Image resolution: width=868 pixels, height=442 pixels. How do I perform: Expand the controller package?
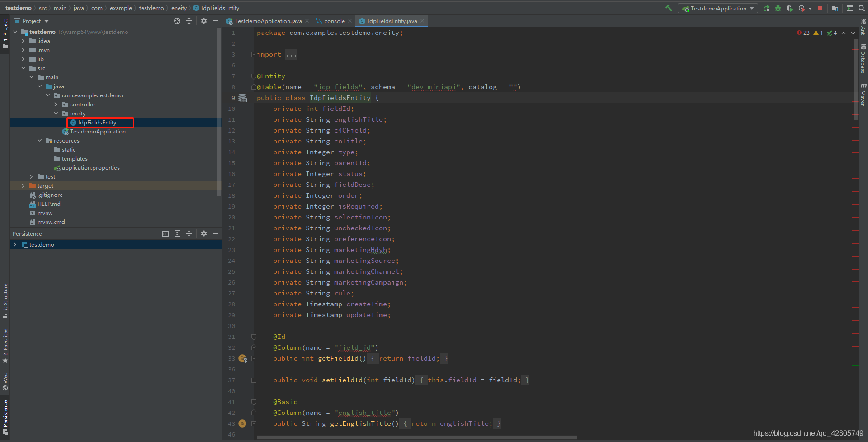coord(56,104)
